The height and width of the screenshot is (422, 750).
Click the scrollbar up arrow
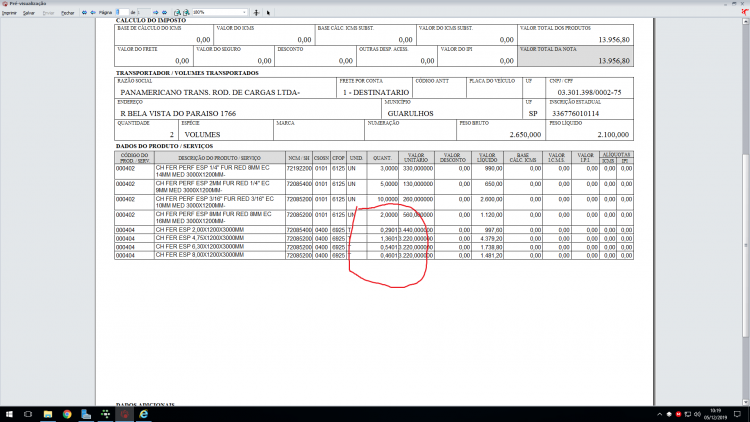click(746, 21)
